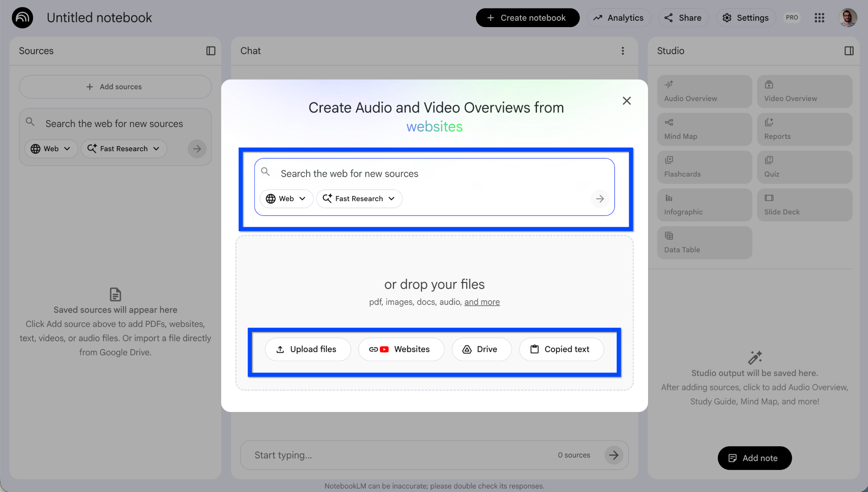
Task: Collapse the Sources panel
Action: click(x=210, y=51)
